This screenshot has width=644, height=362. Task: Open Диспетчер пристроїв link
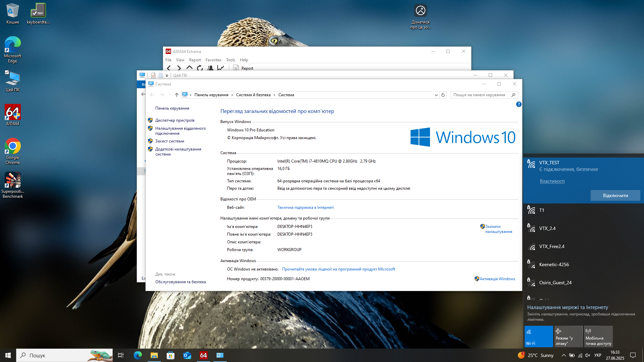[x=175, y=120]
